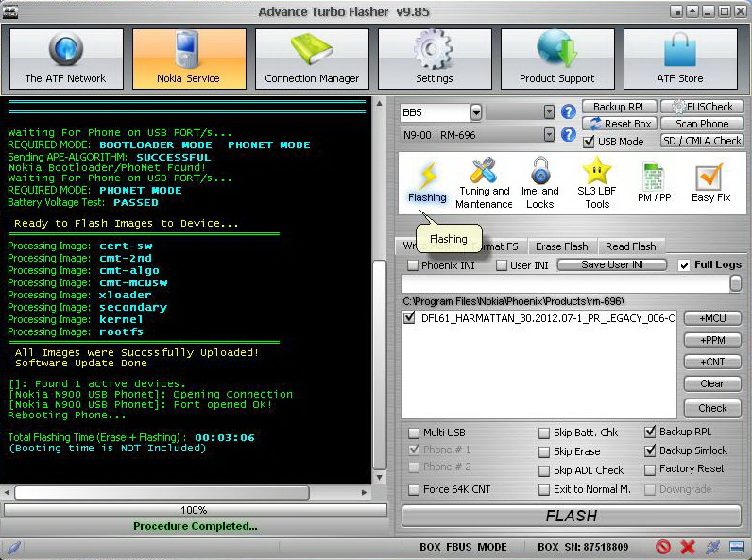Enable Force 64K CNT checkbox
This screenshot has width=752, height=560.
(x=414, y=489)
